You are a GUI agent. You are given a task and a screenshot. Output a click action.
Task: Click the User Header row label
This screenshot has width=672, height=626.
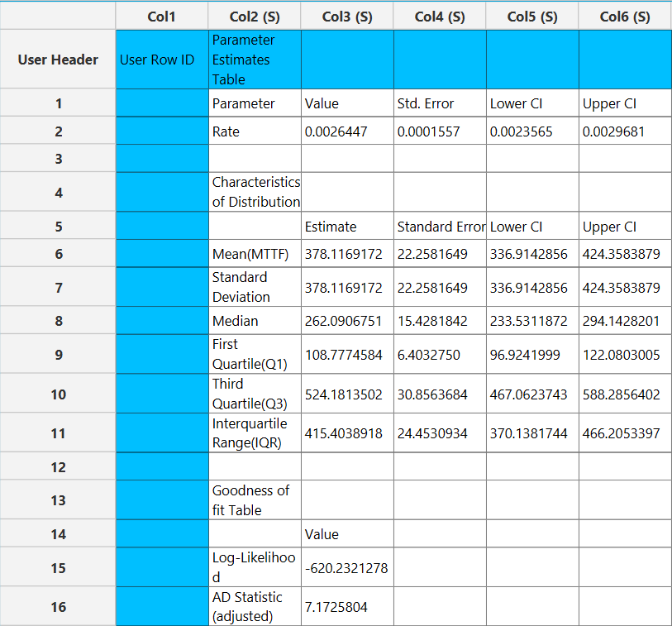(58, 60)
